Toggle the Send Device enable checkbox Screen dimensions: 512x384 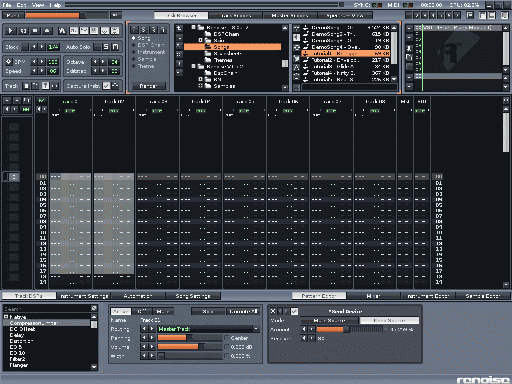click(x=294, y=311)
